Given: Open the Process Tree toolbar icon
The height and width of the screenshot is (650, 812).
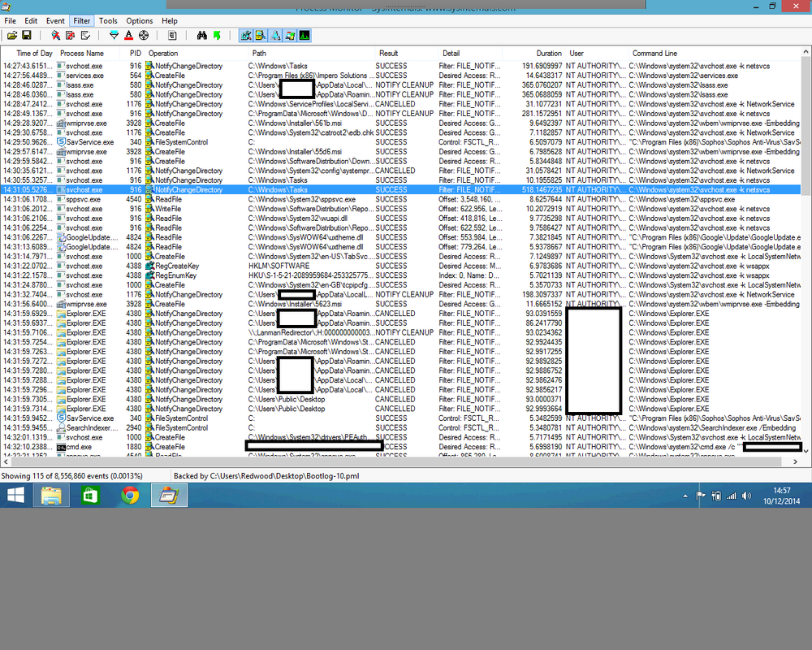Looking at the screenshot, I should 172,35.
